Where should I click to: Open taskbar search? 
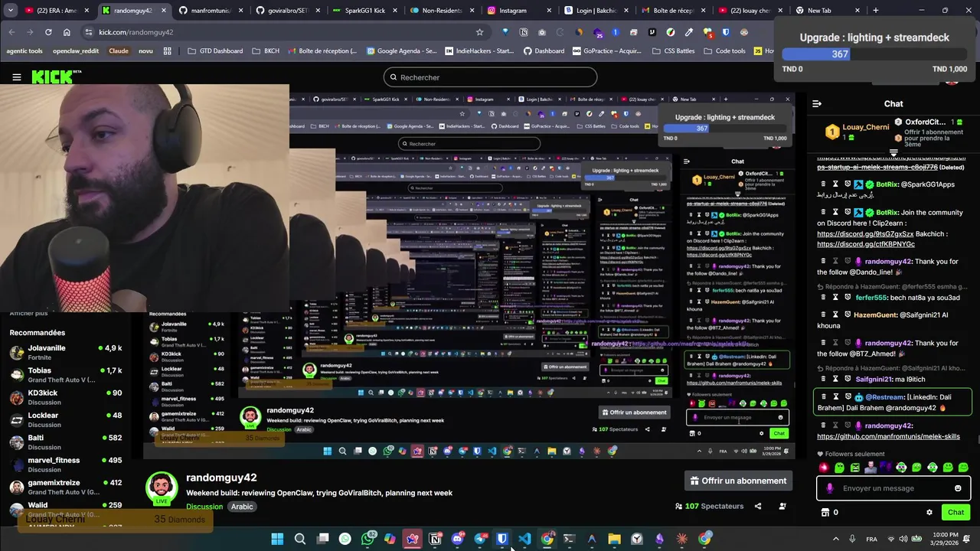[x=300, y=539]
